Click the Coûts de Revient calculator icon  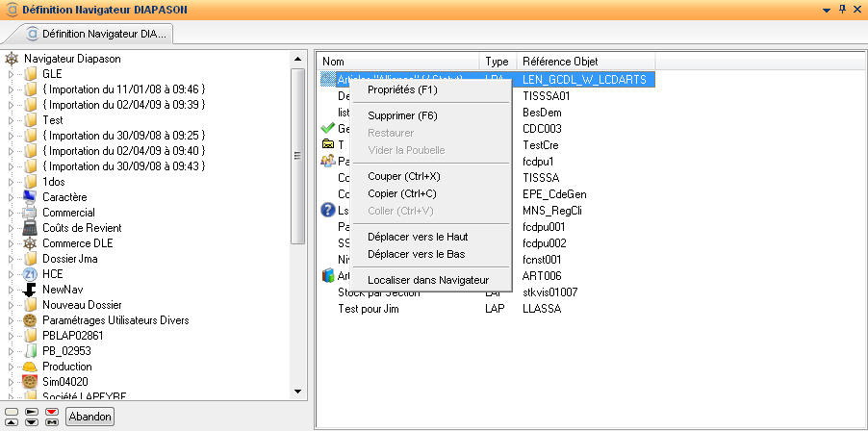pyautogui.click(x=30, y=228)
